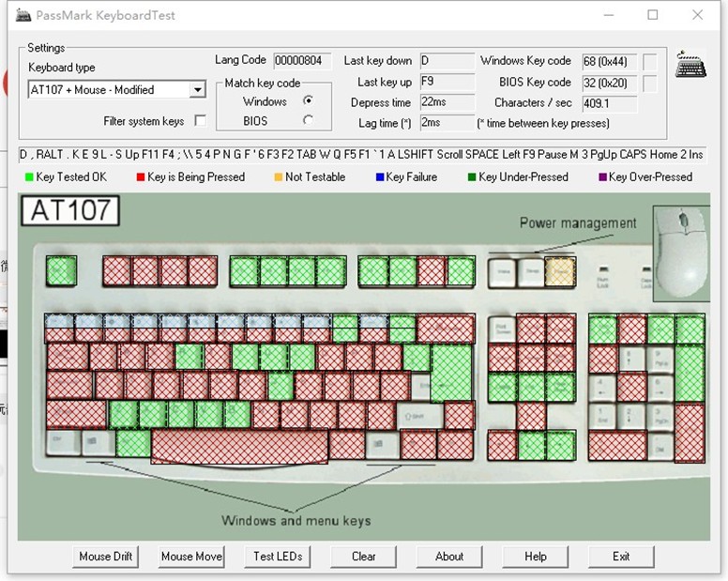
Task: Click the Power management caption
Action: pyautogui.click(x=578, y=223)
